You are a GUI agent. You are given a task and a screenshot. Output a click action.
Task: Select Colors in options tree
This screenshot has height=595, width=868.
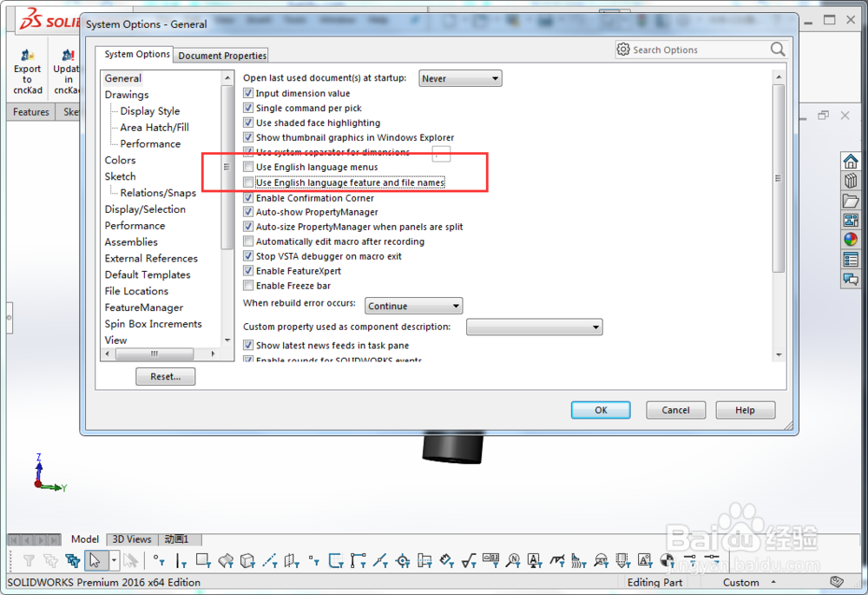[x=120, y=160]
